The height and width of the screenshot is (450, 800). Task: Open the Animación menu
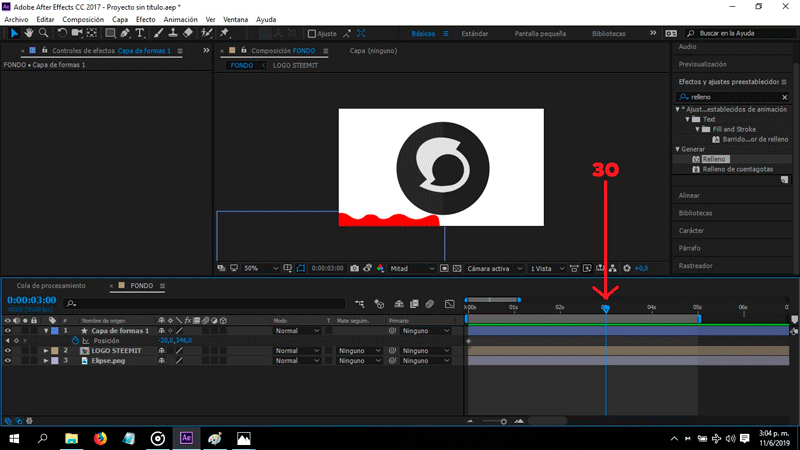tap(180, 19)
